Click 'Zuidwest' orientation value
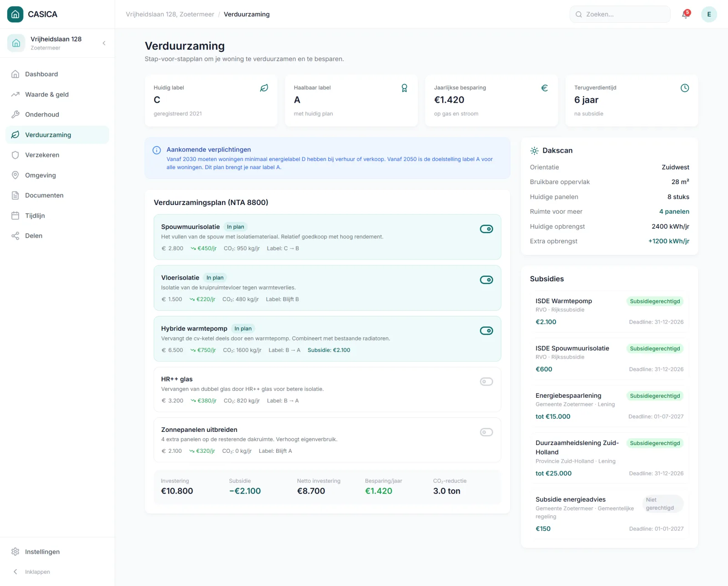This screenshot has height=586, width=728. pyautogui.click(x=675, y=167)
